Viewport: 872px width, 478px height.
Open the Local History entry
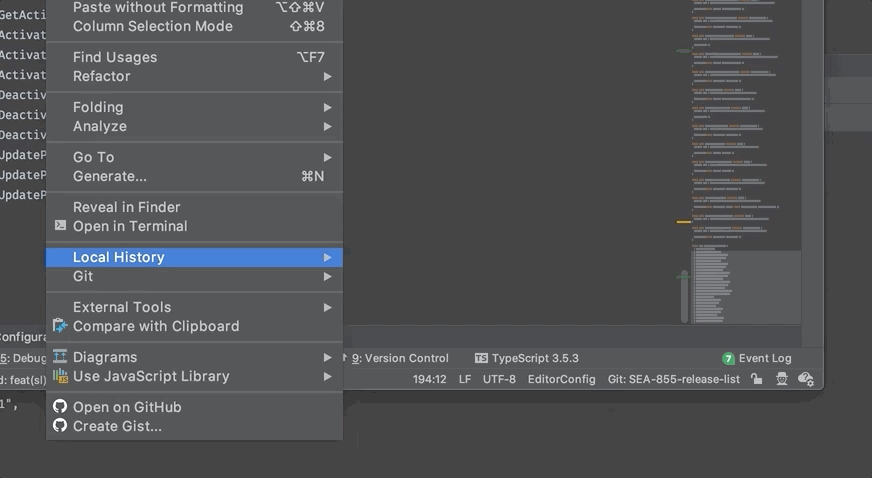tap(194, 257)
